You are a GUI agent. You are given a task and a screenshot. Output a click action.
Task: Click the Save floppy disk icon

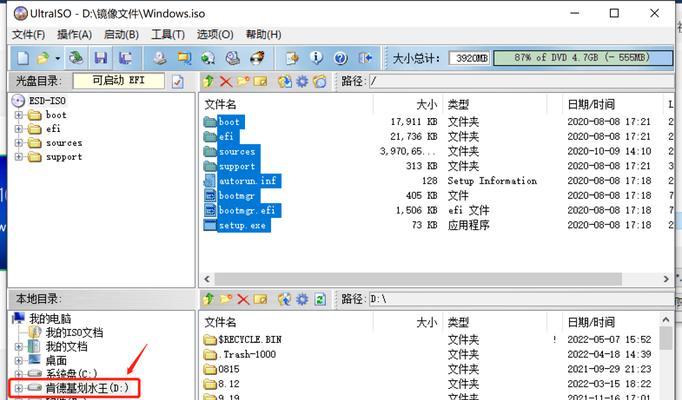[x=101, y=58]
